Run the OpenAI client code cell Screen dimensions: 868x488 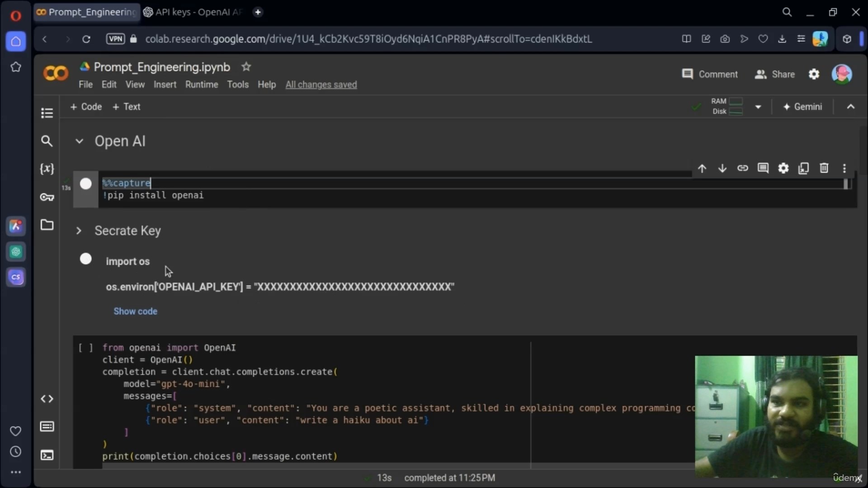point(85,348)
